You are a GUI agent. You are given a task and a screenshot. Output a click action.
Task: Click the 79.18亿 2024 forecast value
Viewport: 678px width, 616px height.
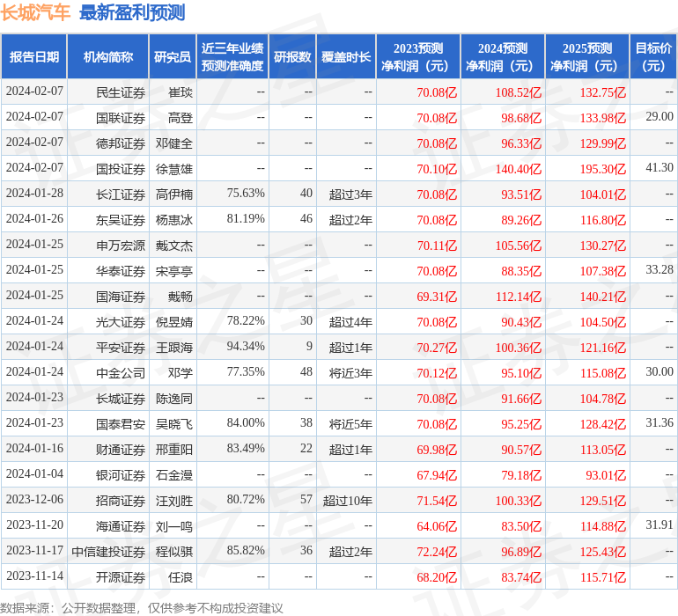521,475
